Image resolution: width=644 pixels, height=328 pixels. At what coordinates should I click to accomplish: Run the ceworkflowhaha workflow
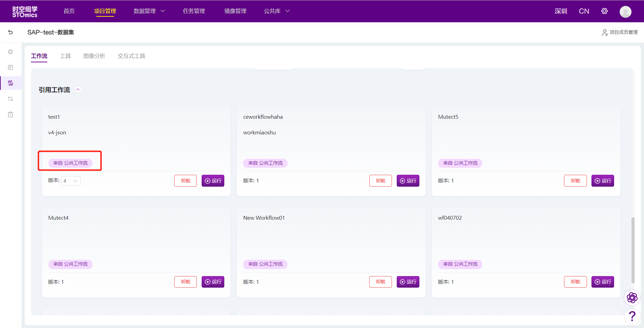408,181
